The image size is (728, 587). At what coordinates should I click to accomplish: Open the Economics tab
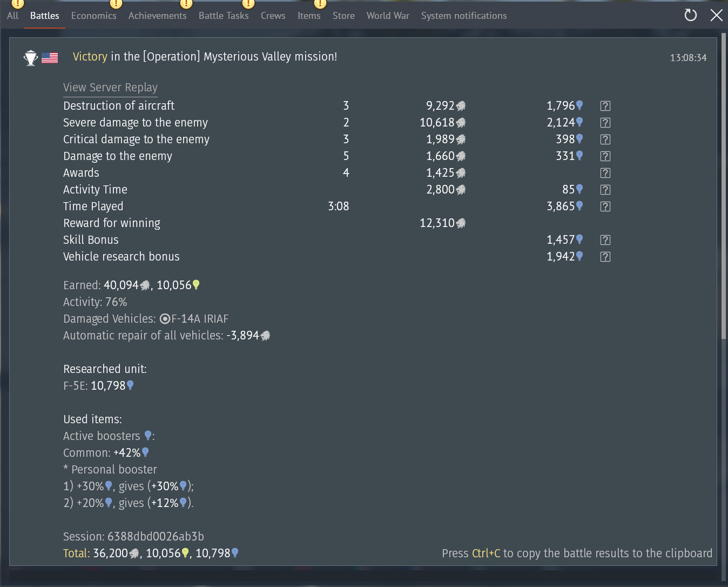click(x=93, y=16)
